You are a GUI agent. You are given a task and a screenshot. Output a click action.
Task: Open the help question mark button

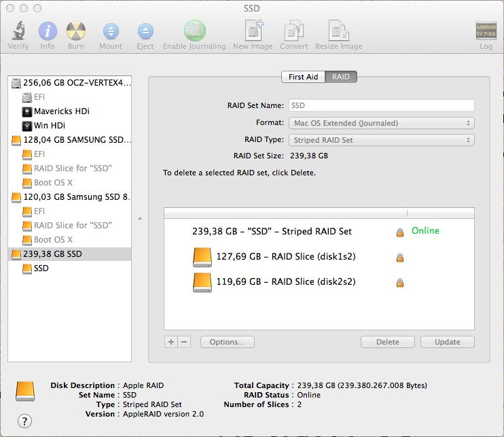[24, 421]
